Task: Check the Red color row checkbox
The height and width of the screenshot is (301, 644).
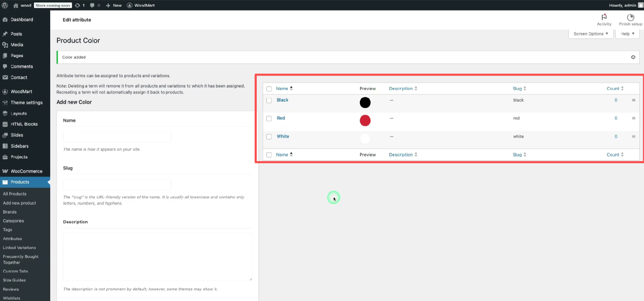Action: tap(269, 118)
